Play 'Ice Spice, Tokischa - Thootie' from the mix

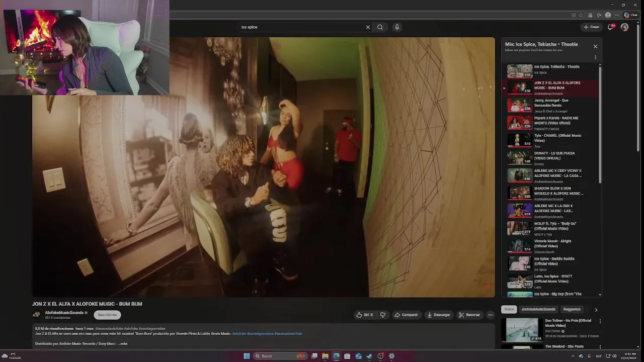551,70
